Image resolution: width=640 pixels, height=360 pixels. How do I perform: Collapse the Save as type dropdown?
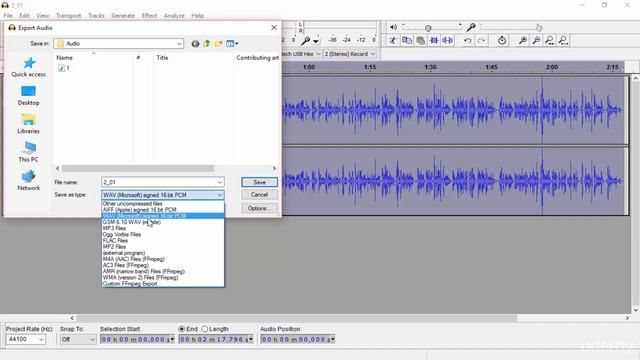click(x=220, y=195)
